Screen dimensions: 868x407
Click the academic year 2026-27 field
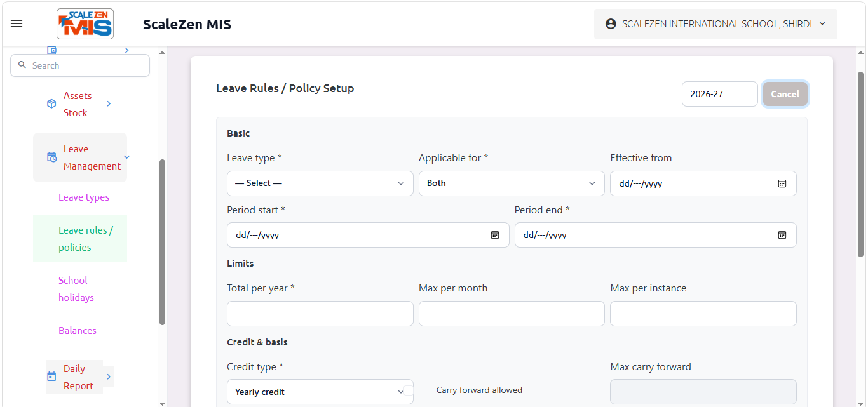click(x=720, y=94)
